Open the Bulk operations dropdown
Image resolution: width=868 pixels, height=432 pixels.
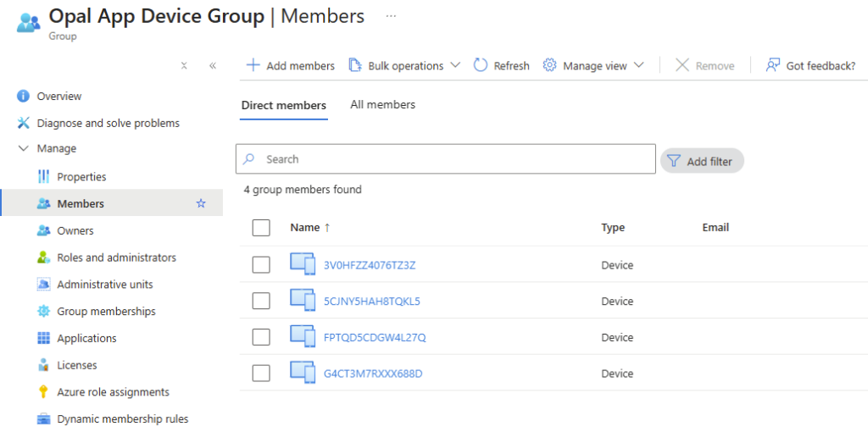404,65
